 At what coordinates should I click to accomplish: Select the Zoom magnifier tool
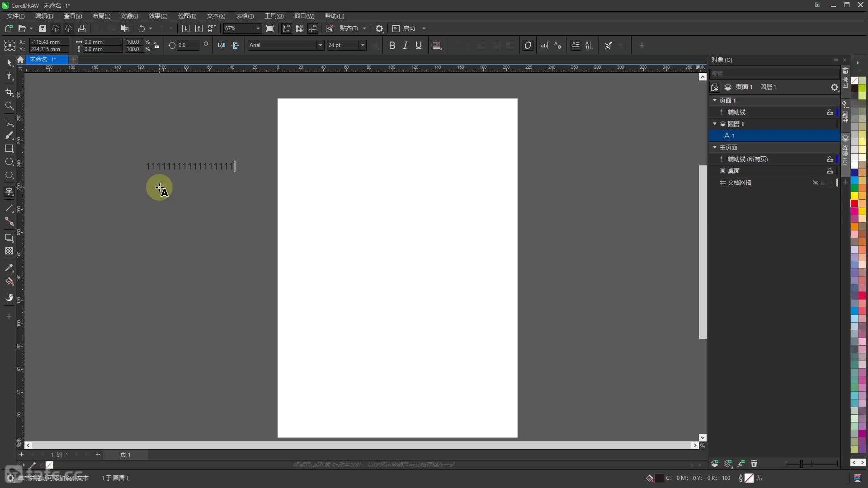coord(9,106)
